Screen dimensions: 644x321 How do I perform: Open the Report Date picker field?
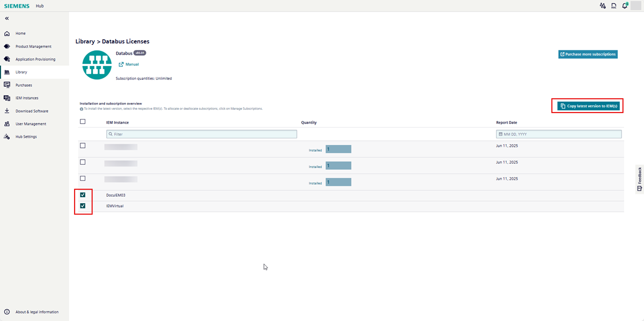click(x=559, y=134)
